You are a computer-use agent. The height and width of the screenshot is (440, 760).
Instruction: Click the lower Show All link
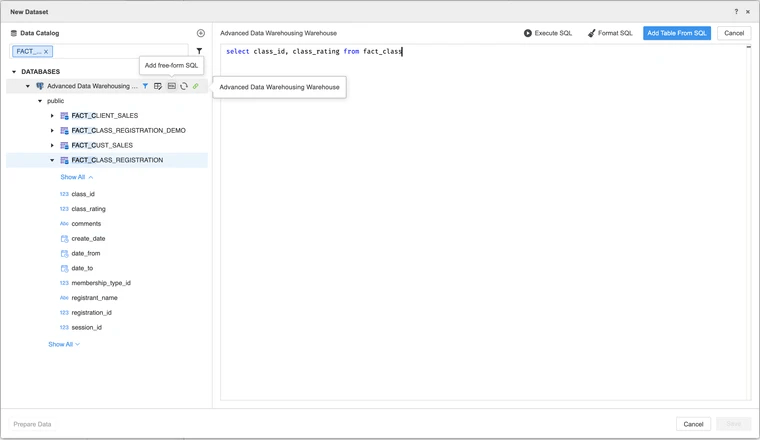[63, 344]
